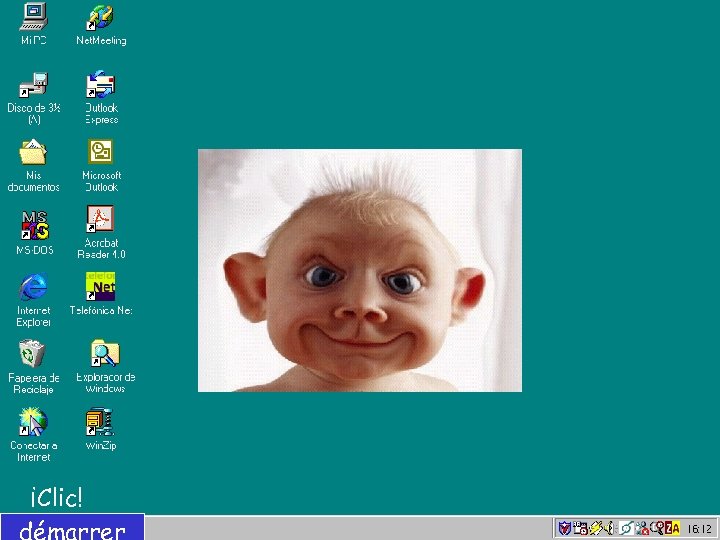Open the Mis documentos folder
The height and width of the screenshot is (540, 720).
(34, 152)
